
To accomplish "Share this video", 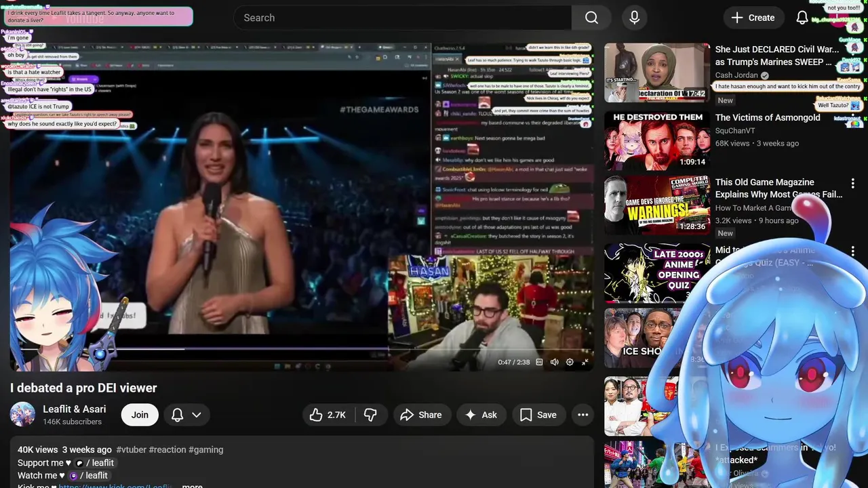I will (421, 415).
